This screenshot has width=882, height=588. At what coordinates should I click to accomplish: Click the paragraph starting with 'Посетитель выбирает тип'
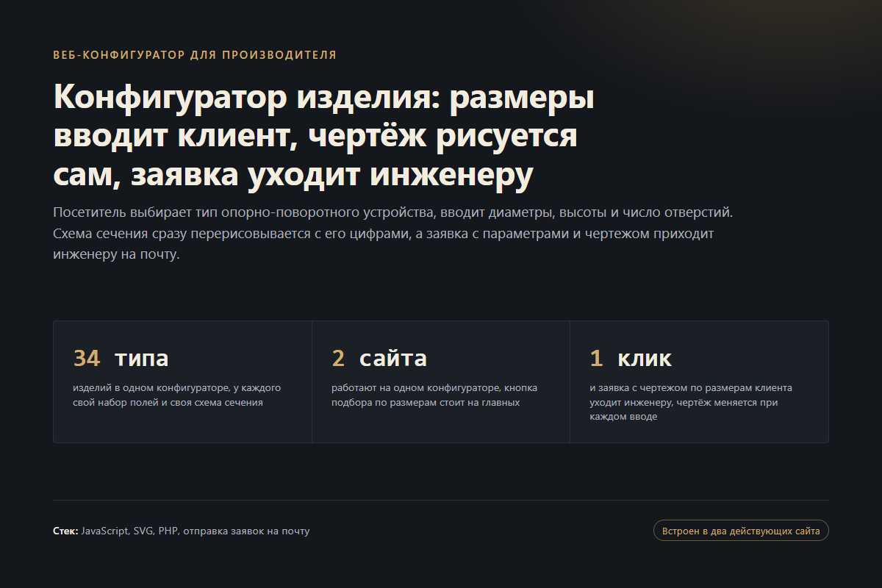click(x=394, y=234)
